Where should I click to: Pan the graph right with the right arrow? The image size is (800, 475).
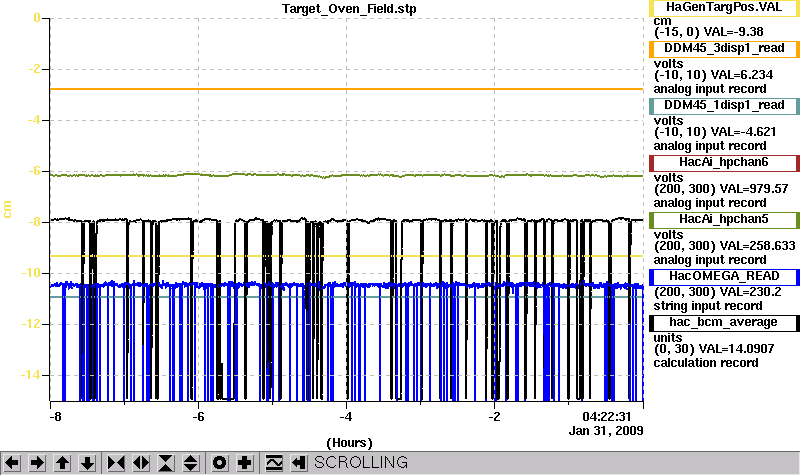pyautogui.click(x=37, y=463)
